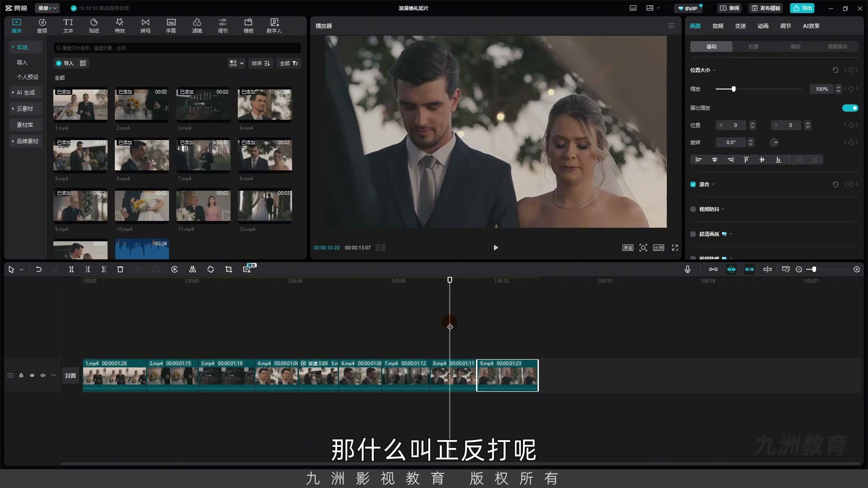
Task: Open the 抠像 cutout sub-tab
Action: 753,47
